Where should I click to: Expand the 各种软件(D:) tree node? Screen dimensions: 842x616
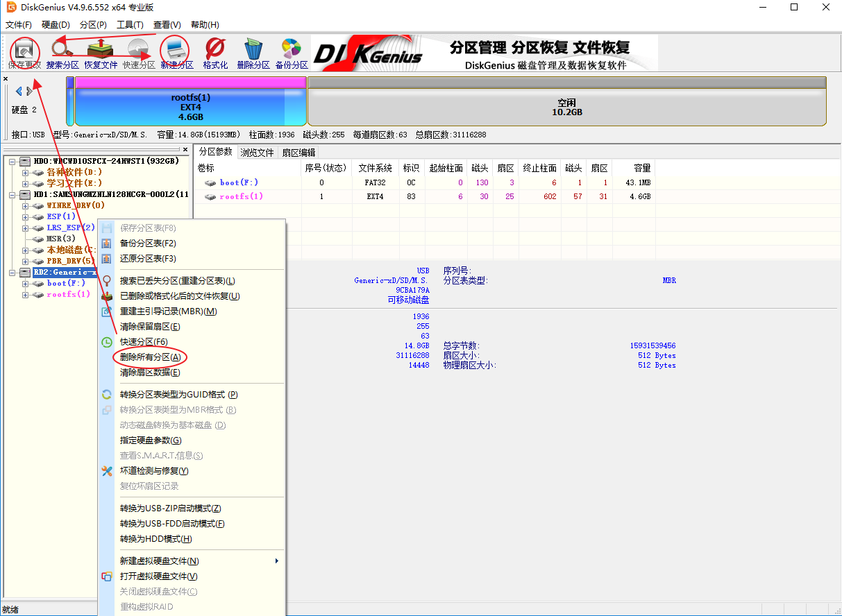click(x=25, y=173)
